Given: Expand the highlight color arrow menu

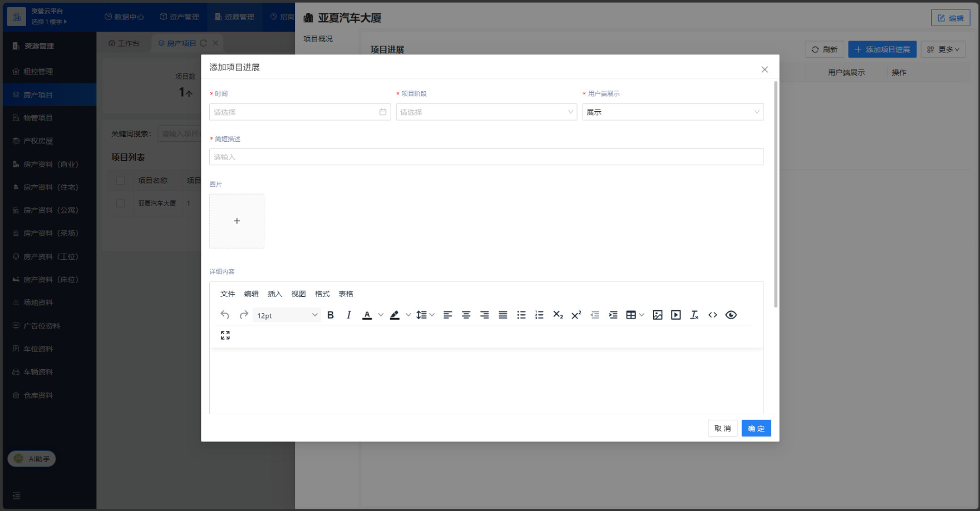Looking at the screenshot, I should [408, 315].
